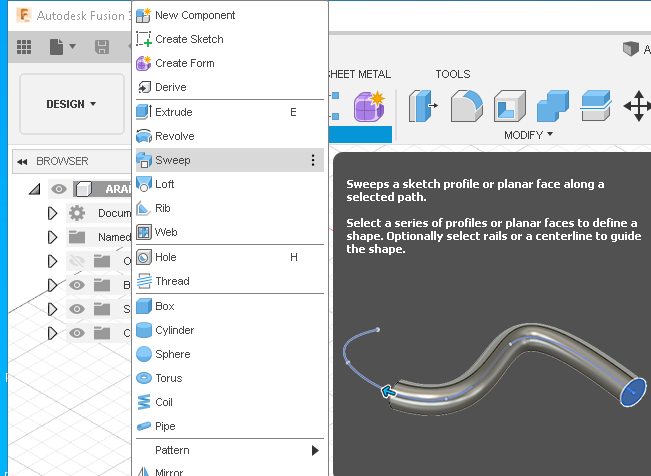Select the Move/Copy arrows icon
651x476 pixels.
tap(638, 106)
